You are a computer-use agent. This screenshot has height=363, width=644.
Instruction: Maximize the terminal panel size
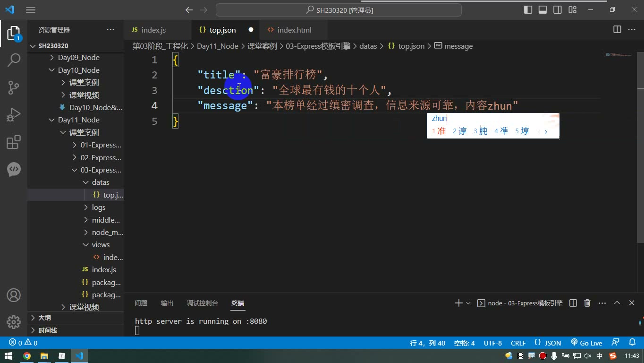[617, 303]
